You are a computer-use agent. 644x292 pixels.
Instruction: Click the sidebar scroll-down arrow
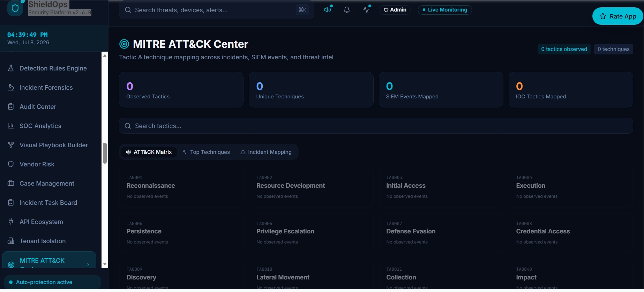click(105, 264)
